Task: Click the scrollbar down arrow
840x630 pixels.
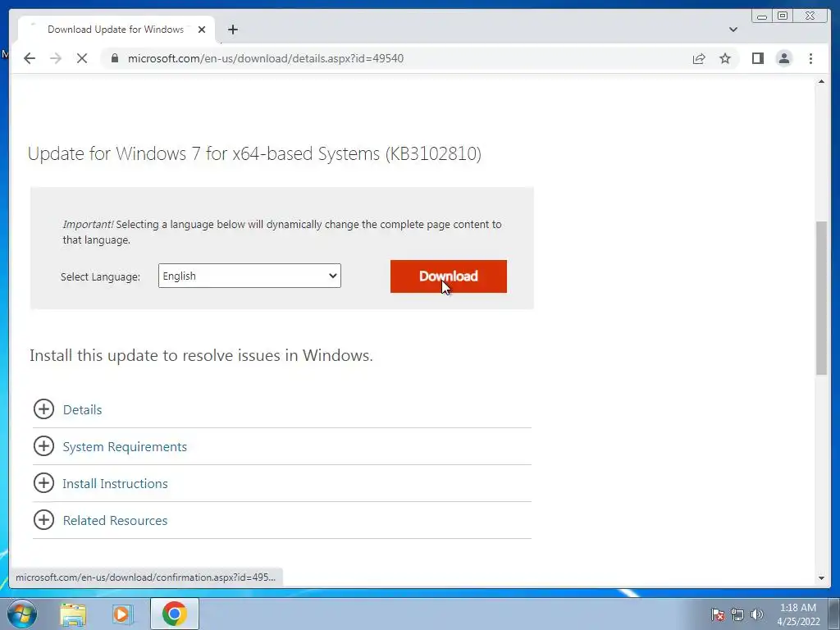Action: point(821,578)
